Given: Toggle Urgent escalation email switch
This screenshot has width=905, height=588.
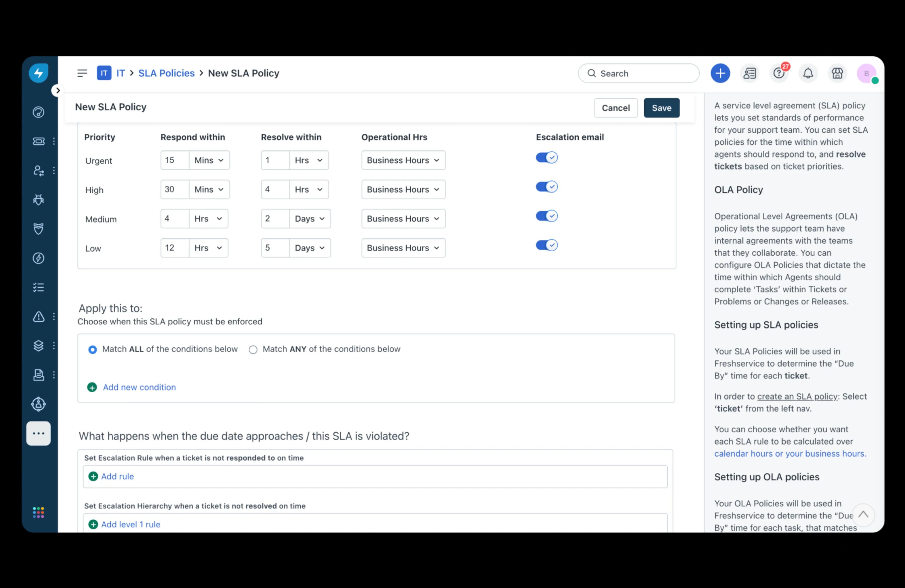Looking at the screenshot, I should point(546,158).
